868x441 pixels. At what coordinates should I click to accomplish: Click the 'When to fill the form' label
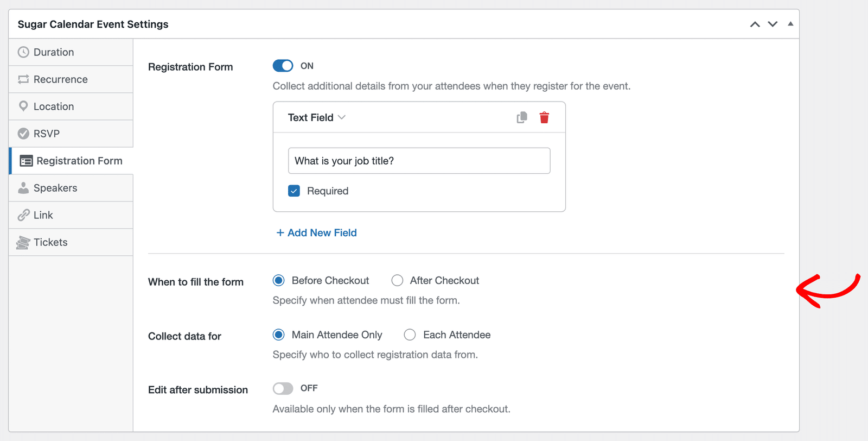pyautogui.click(x=196, y=282)
